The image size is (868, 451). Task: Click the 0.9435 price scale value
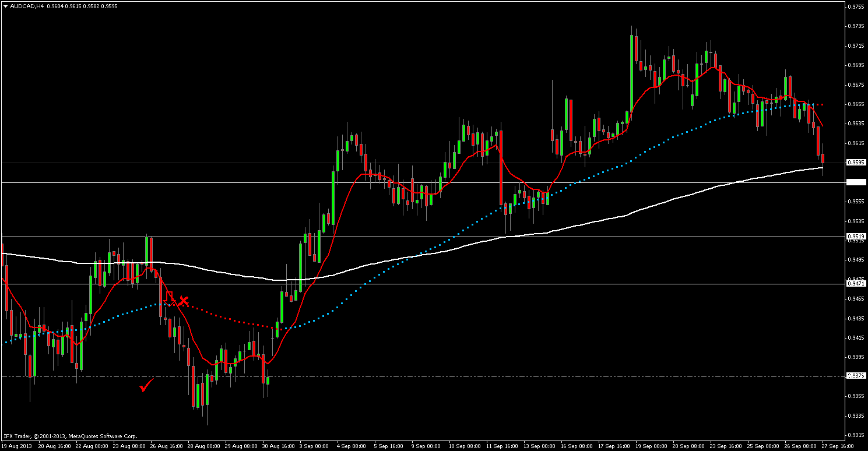pos(857,318)
